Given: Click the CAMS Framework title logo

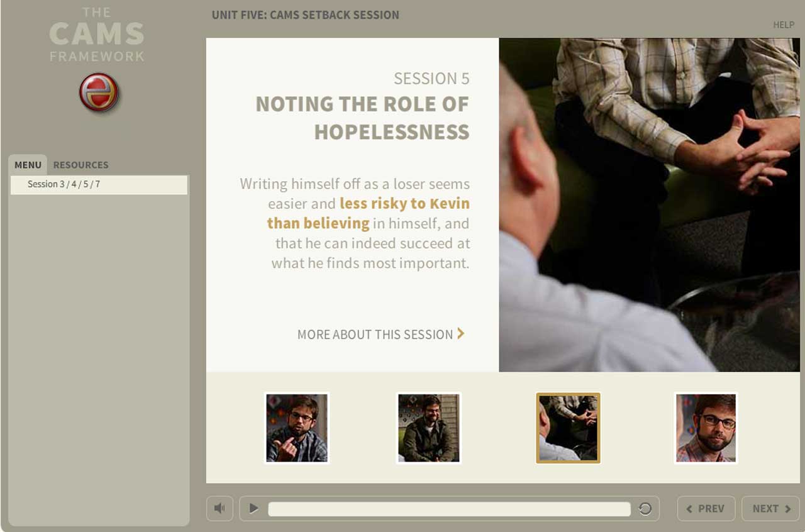Looking at the screenshot, I should 97,35.
